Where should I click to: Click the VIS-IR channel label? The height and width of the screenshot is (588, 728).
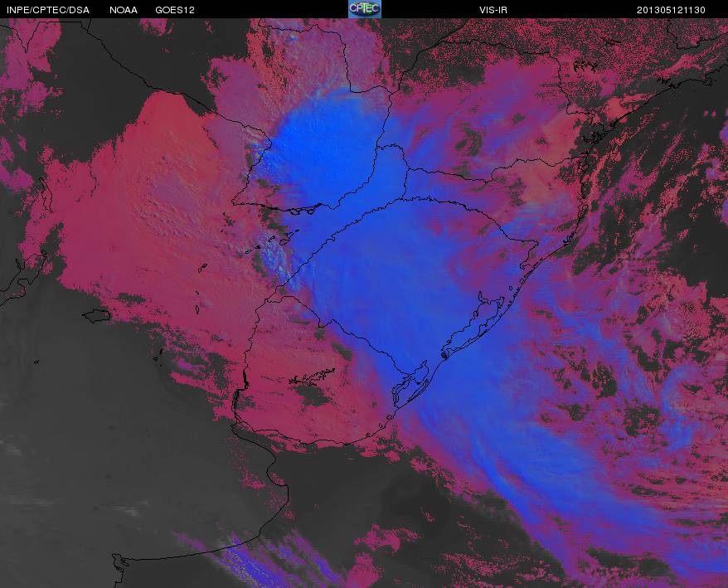[x=493, y=10]
